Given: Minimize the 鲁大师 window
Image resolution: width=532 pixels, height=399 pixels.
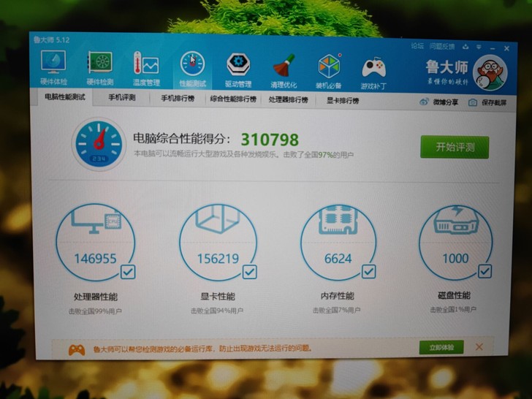Looking at the screenshot, I should click(493, 48).
